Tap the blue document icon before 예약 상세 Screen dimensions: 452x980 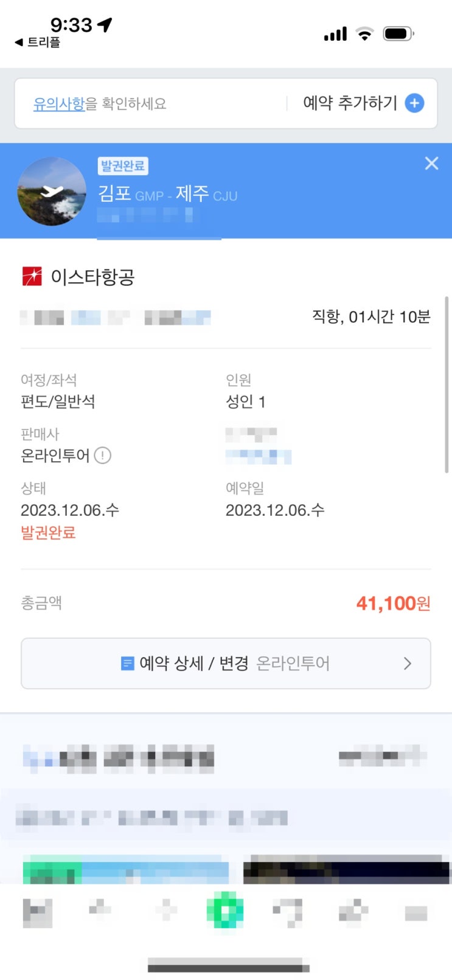pos(127,663)
